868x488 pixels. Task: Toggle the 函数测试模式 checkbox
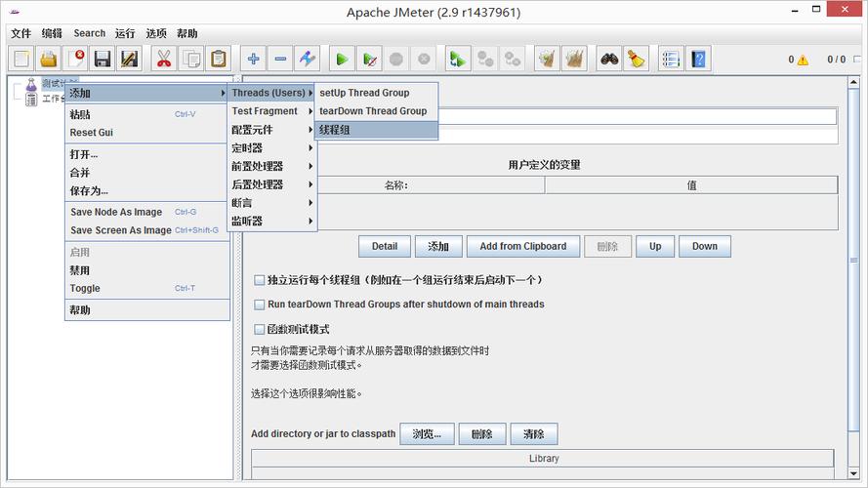260,330
